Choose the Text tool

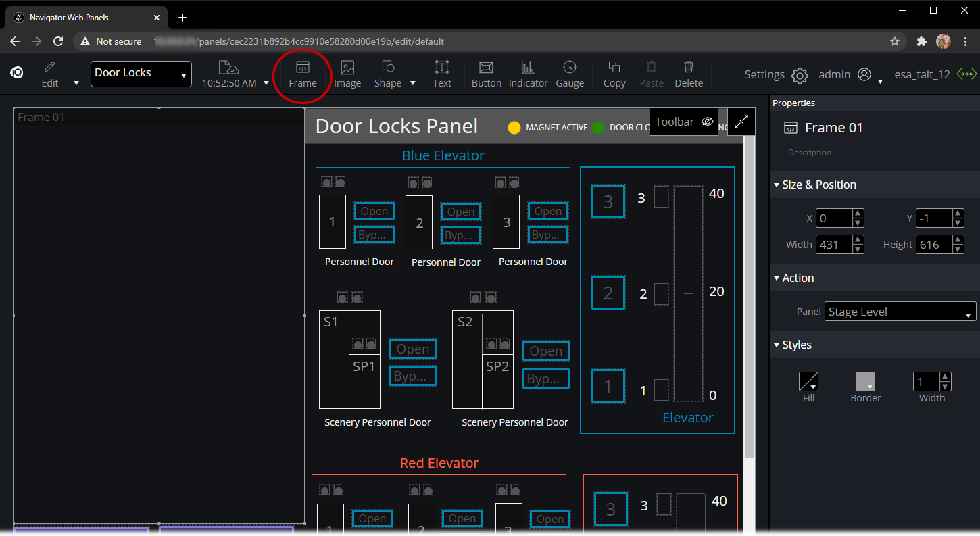click(442, 74)
